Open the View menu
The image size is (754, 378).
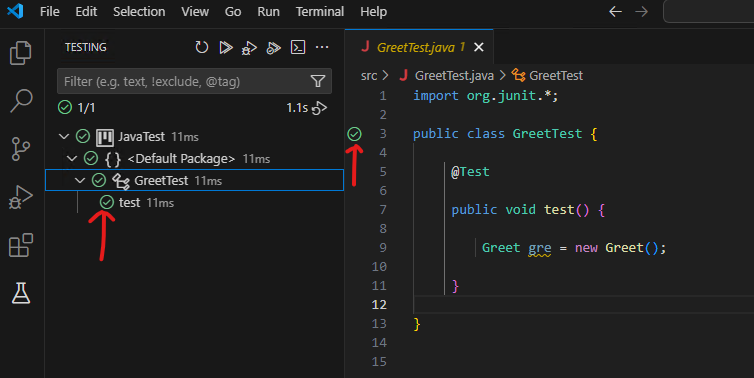[x=195, y=12]
